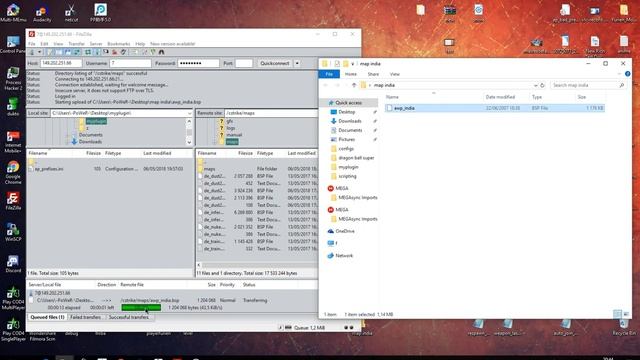The width and height of the screenshot is (640, 360).
Task: Open the Explorer address bar history dropdown
Action: [x=535, y=85]
